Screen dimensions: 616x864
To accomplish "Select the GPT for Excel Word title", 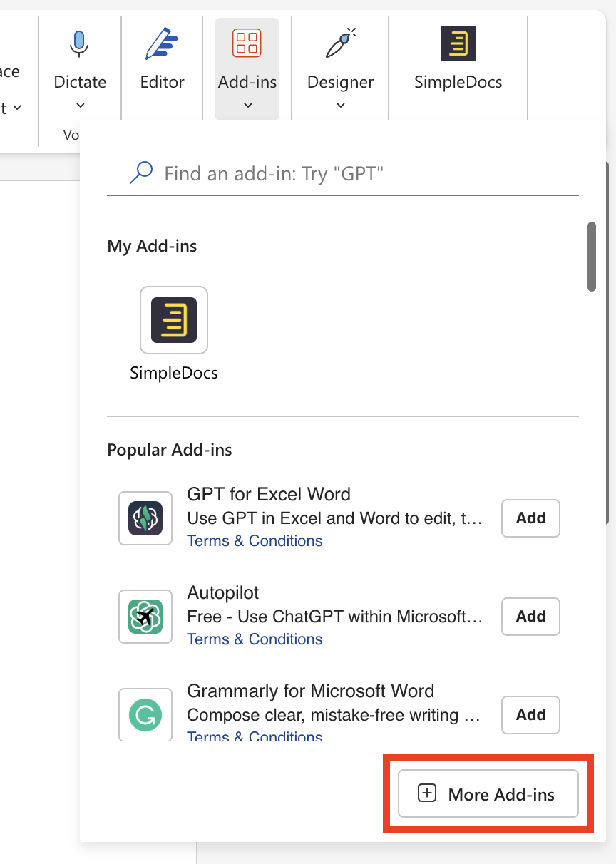I will pyautogui.click(x=269, y=494).
